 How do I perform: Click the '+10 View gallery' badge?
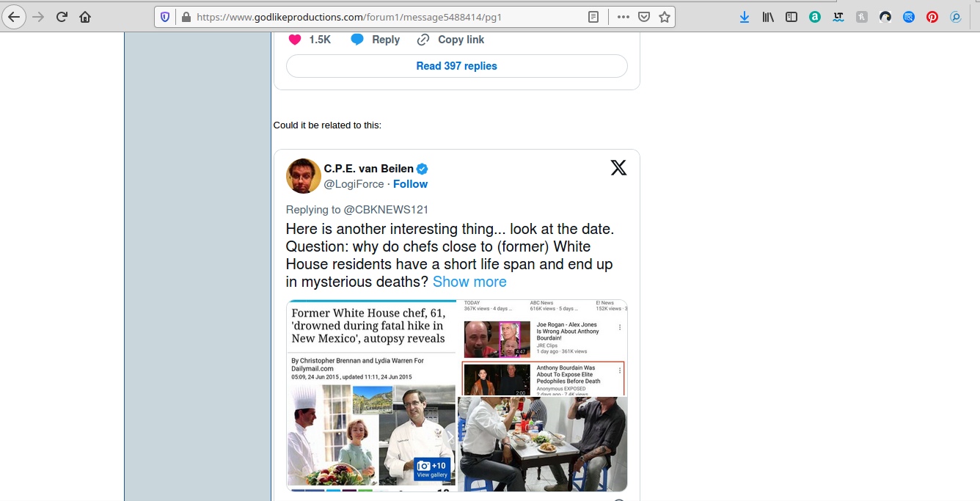pyautogui.click(x=432, y=469)
